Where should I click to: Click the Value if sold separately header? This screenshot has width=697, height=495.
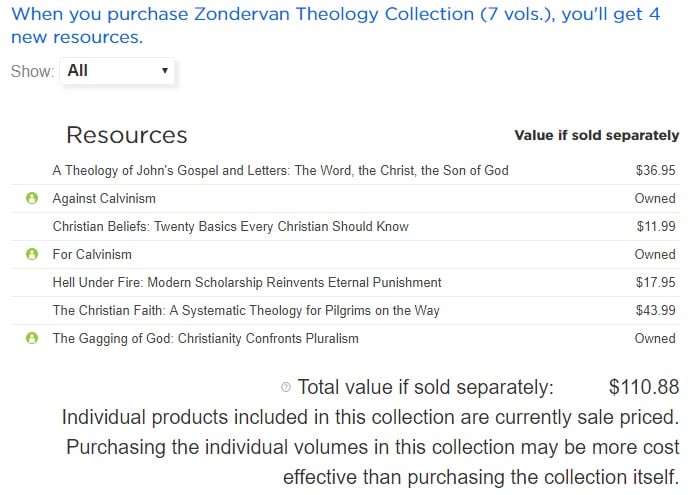(597, 135)
